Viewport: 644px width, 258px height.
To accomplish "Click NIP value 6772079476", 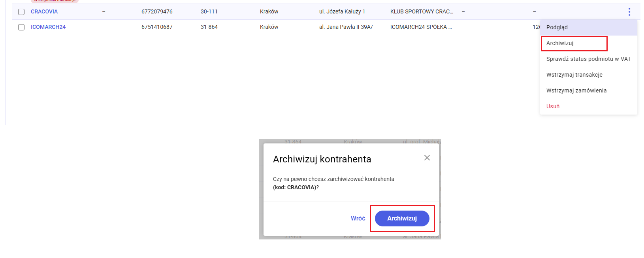I will click(x=157, y=11).
